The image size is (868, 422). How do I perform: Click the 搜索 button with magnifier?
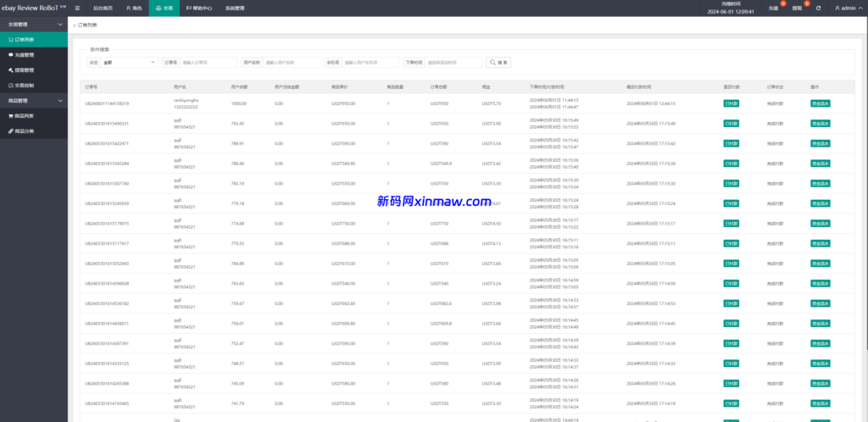pyautogui.click(x=498, y=63)
